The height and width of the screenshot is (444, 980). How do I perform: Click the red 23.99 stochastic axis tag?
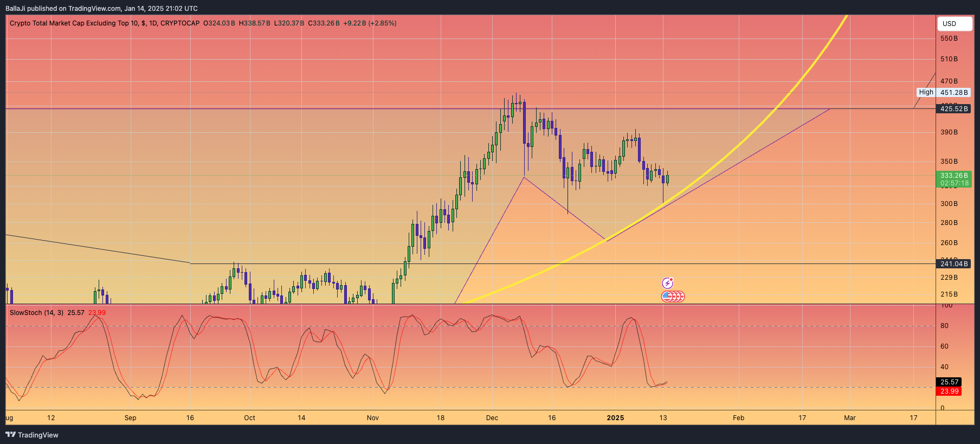[949, 391]
